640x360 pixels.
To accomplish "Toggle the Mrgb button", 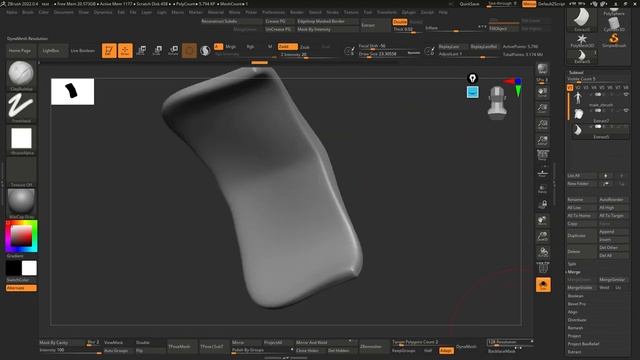I will (231, 47).
